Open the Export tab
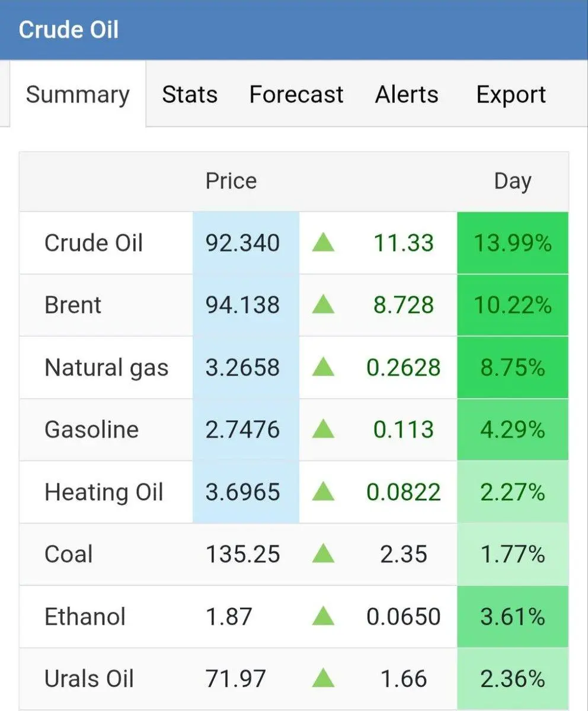The image size is (588, 711). pos(511,95)
